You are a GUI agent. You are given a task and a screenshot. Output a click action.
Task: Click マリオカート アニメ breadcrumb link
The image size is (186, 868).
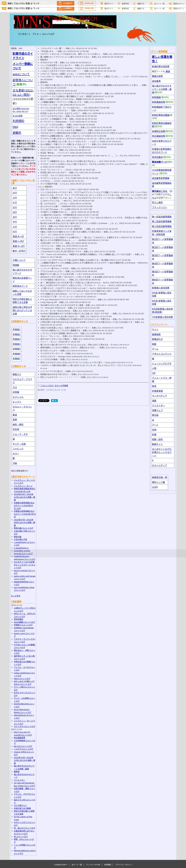pos(28,34)
